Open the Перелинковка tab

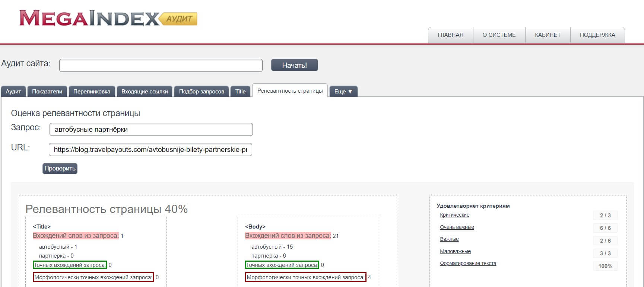92,92
